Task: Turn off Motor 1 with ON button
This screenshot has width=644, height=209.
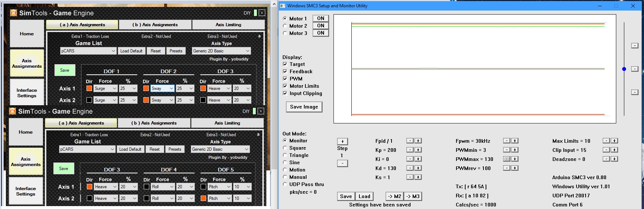Action: 321,18
